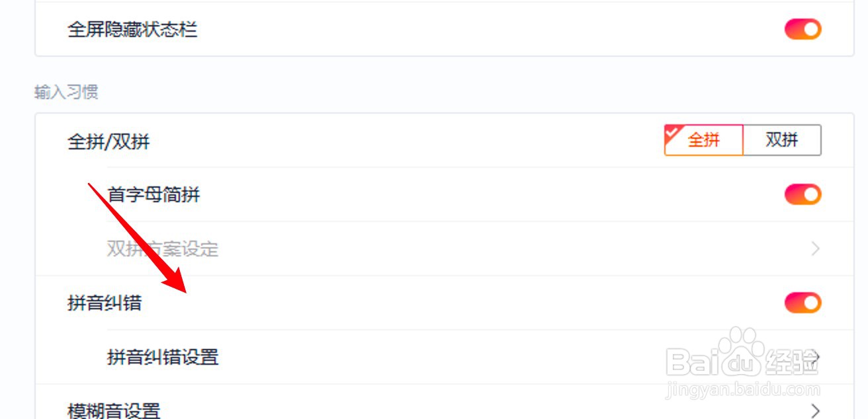
Task: Turn off the 拼音纠错 switch
Action: point(803,303)
